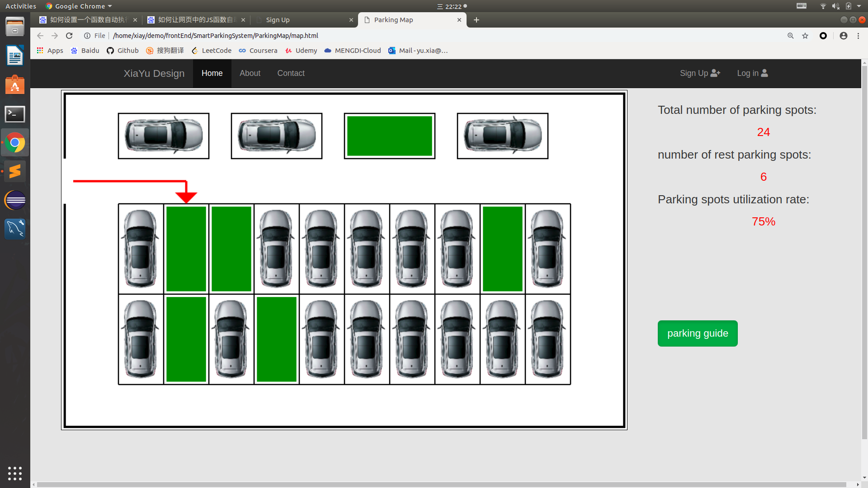Click the green parking guide button
This screenshot has height=488, width=868.
[698, 333]
